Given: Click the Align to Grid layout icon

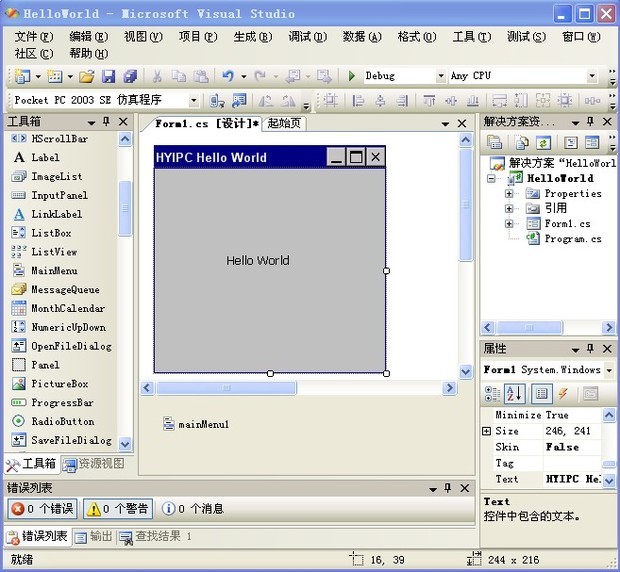Looking at the screenshot, I should pos(331,101).
